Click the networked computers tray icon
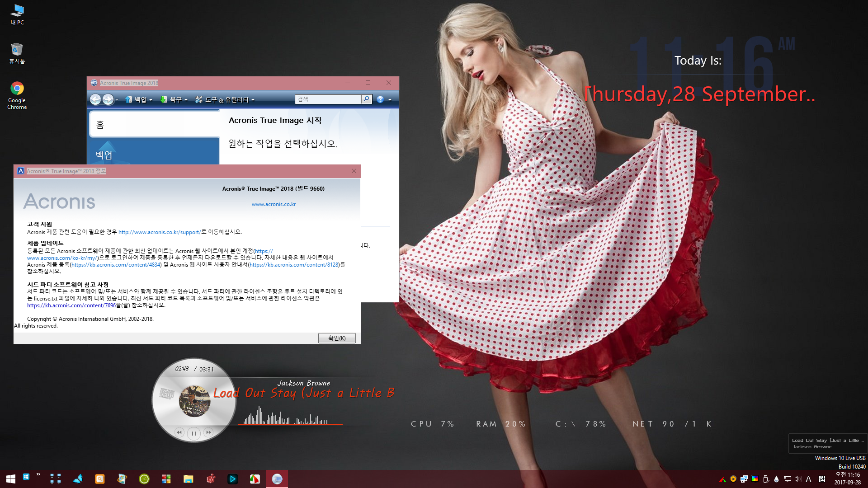 tap(744, 479)
